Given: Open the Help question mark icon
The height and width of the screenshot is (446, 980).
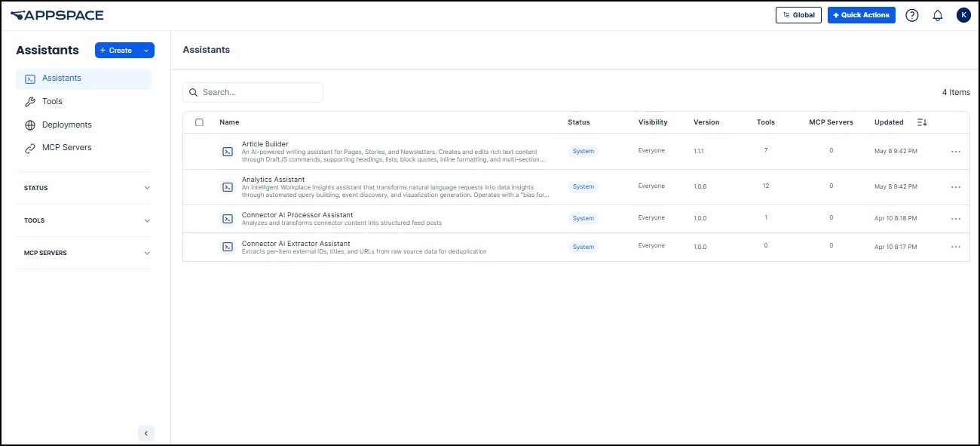Looking at the screenshot, I should (912, 15).
